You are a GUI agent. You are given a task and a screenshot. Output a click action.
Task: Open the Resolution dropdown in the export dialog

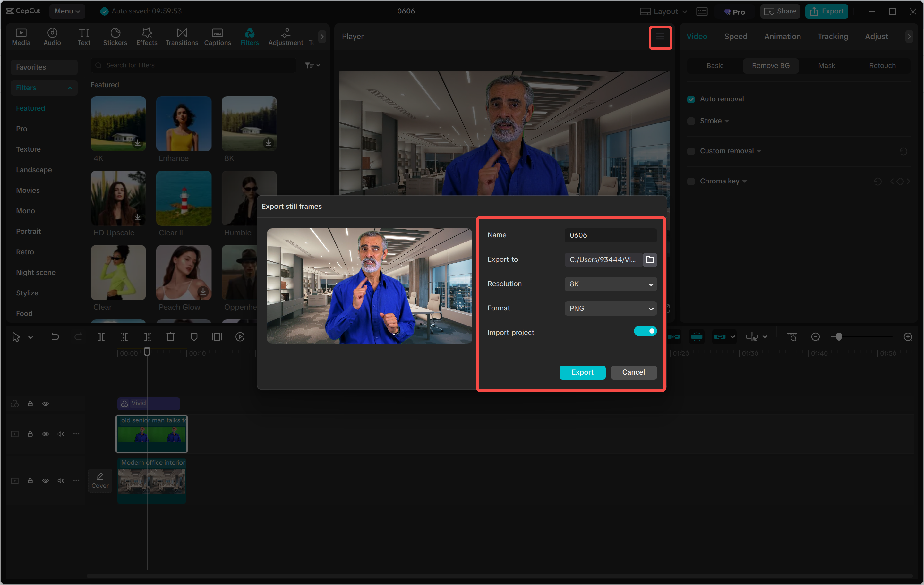(x=610, y=284)
